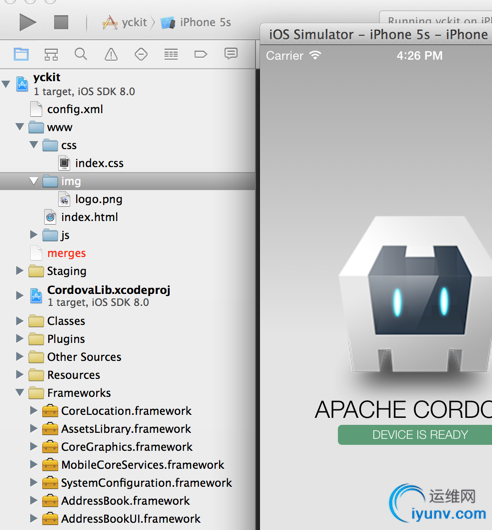Expand the Staging group
This screenshot has width=492, height=530.
coord(20,270)
